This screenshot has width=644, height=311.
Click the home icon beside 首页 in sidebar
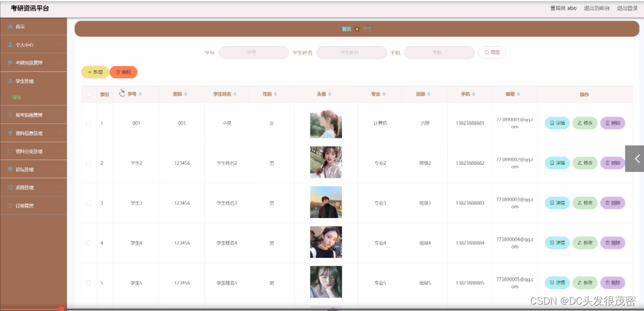pos(10,27)
